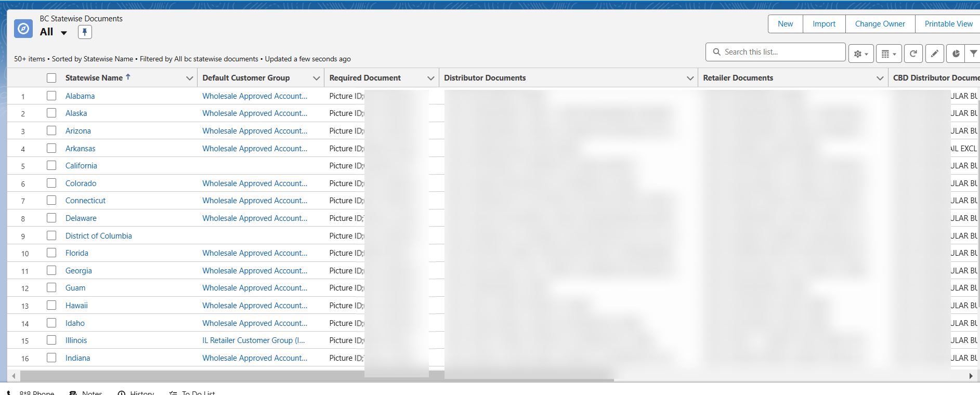
Task: Open list view controls gear menu
Action: coord(861,54)
